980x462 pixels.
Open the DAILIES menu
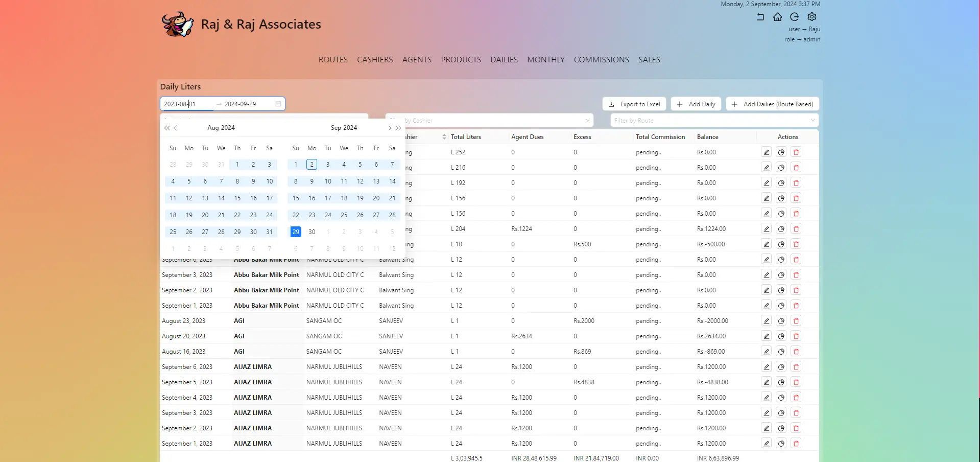[x=504, y=60]
